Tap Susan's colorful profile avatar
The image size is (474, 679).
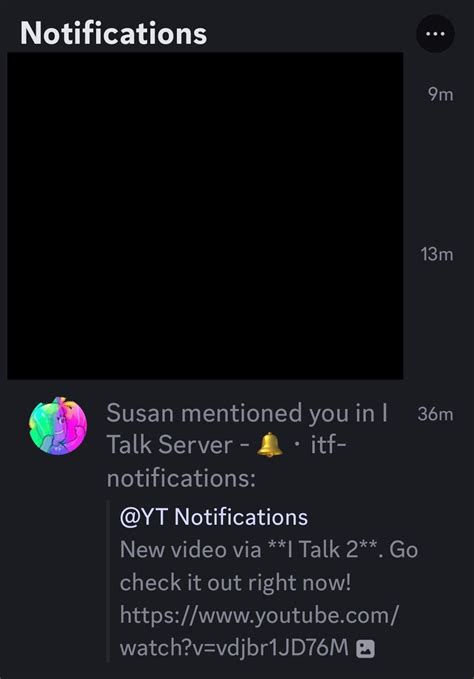point(58,426)
